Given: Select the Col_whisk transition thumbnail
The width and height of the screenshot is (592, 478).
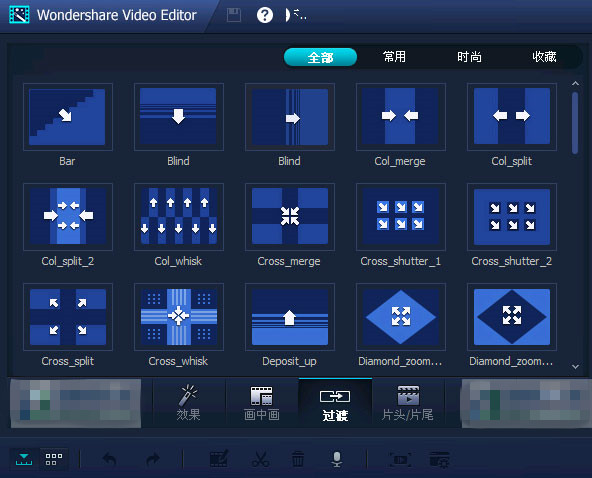Looking at the screenshot, I should point(179,217).
